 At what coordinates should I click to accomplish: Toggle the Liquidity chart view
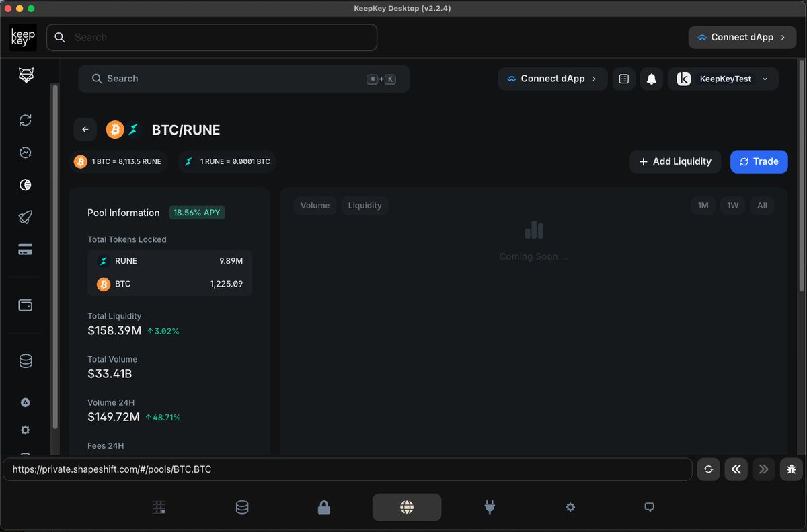(364, 205)
